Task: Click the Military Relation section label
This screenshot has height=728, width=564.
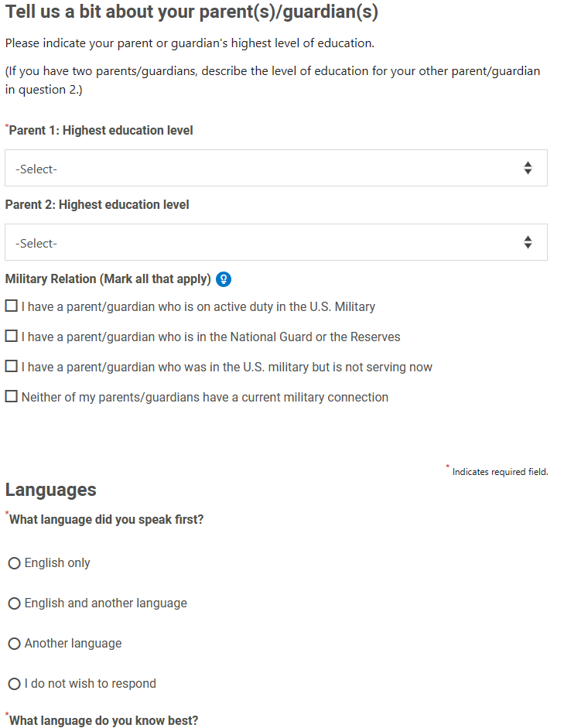Action: click(x=108, y=279)
